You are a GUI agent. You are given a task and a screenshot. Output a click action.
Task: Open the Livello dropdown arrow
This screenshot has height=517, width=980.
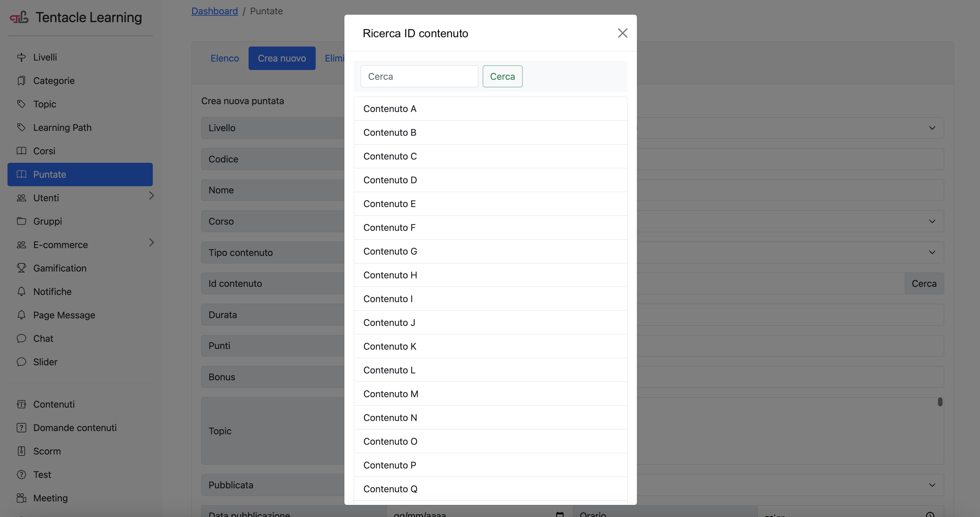tap(932, 128)
